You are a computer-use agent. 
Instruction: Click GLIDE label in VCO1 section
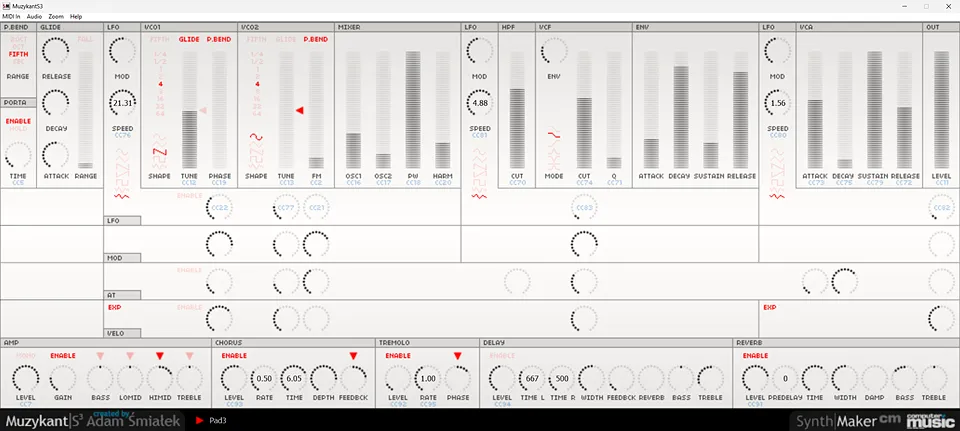click(189, 39)
